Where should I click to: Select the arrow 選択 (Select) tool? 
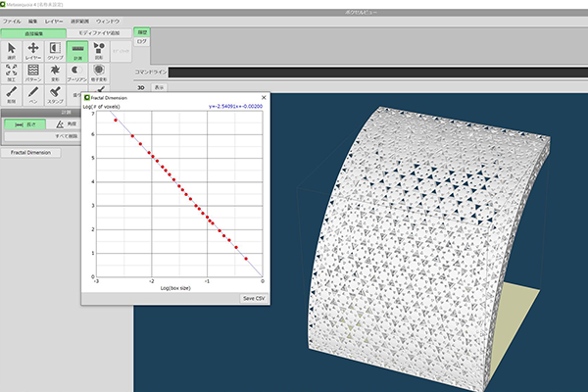(x=12, y=51)
